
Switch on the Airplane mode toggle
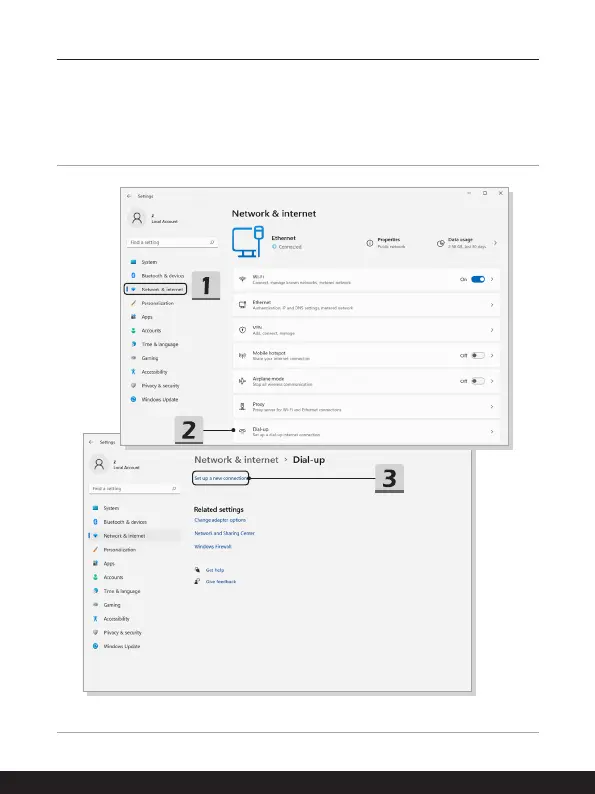coord(478,381)
